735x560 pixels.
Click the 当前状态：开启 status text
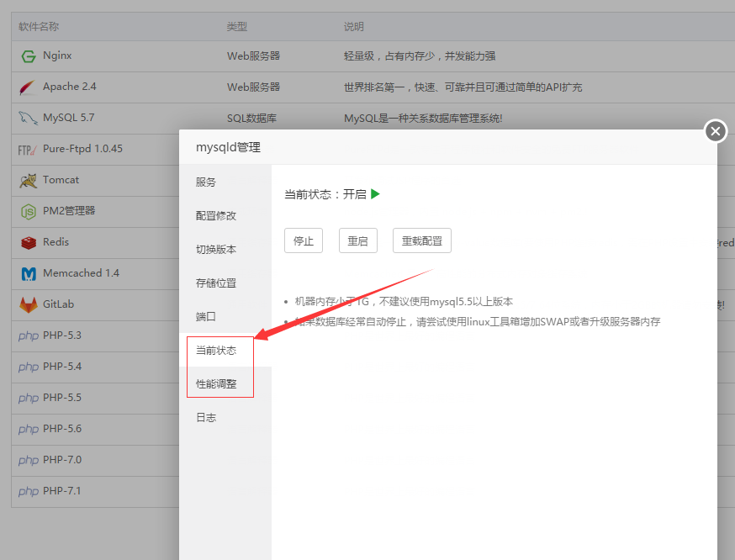pyautogui.click(x=325, y=194)
